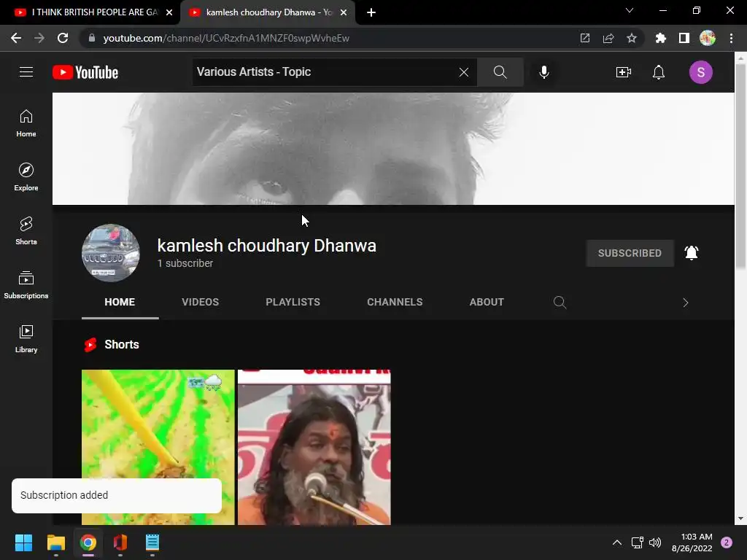Go to Home in sidebar
Screen dimensions: 747x560
[26, 123]
